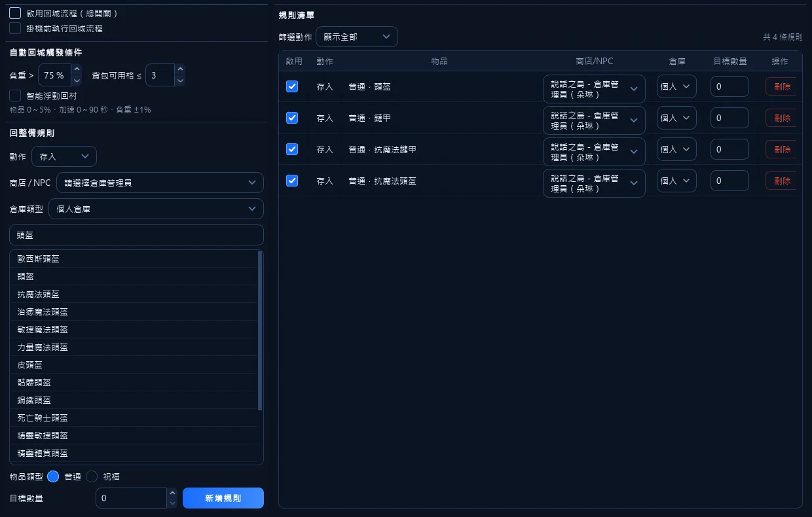Disable the 抗魔法鏈甲 rule's enable checkbox
The height and width of the screenshot is (517, 812).
(292, 149)
